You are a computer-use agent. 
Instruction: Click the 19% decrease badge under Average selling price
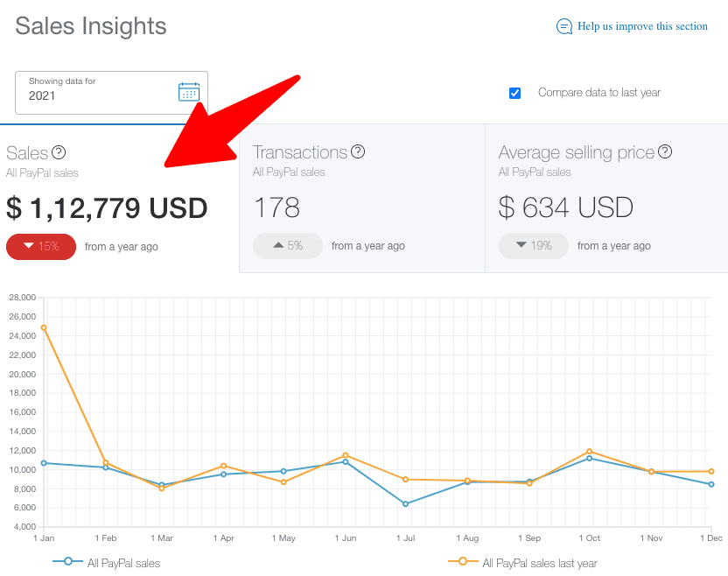(534, 246)
